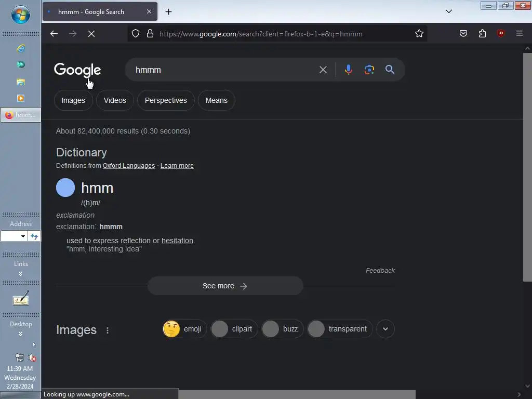Expand the Links toolbar chevron

21,273
